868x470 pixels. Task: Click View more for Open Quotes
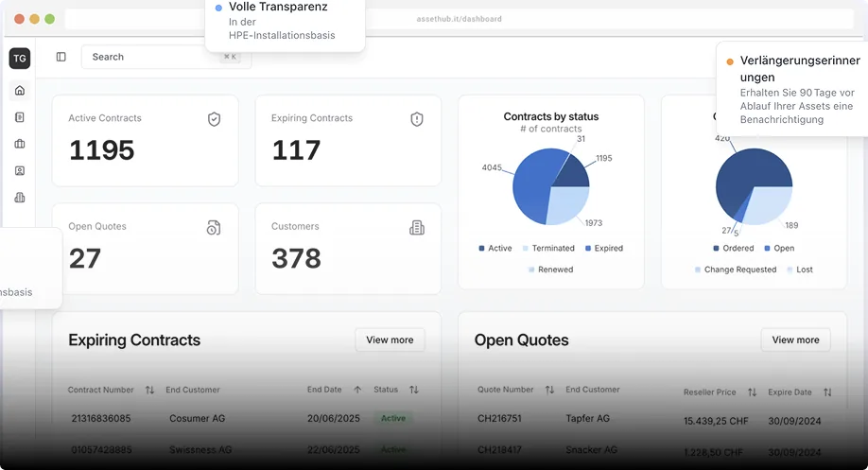pos(795,339)
